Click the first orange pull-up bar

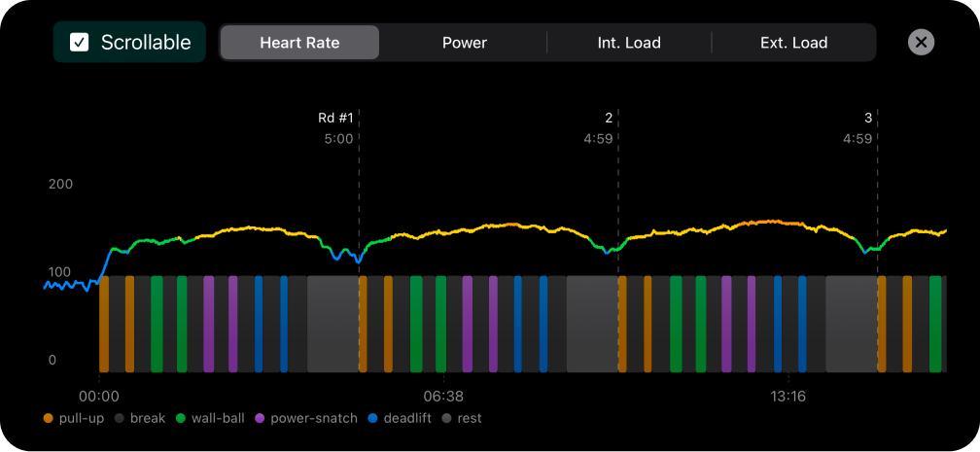tap(104, 324)
